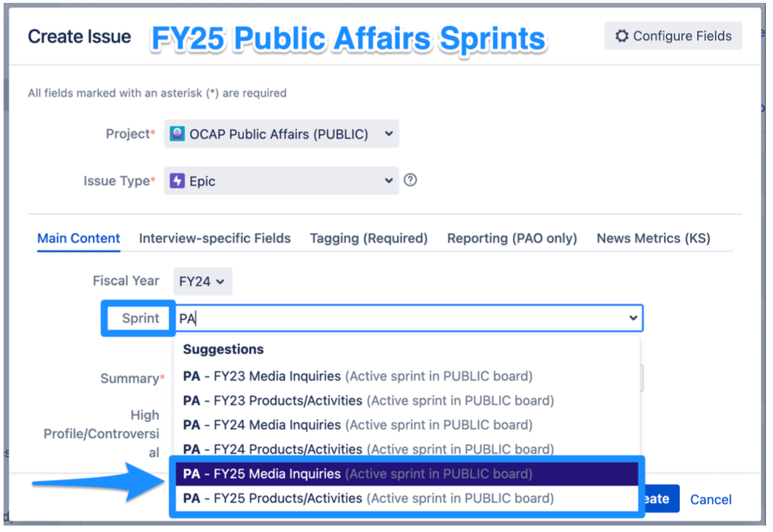Choose PA - FY25 Products/Activities sprint

click(368, 498)
